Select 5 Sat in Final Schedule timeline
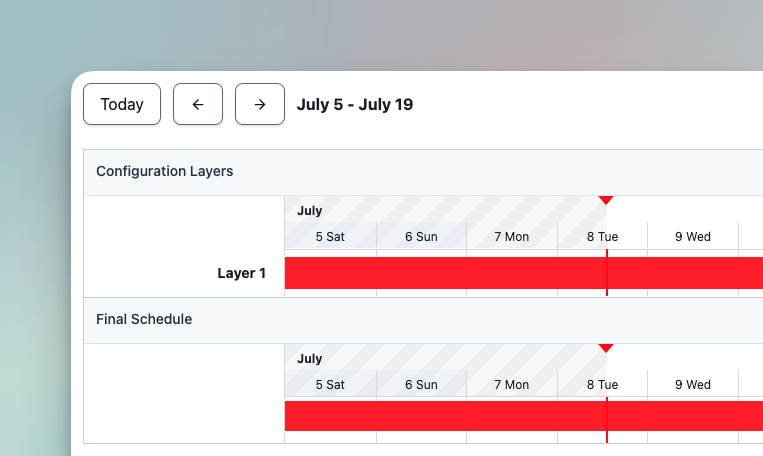This screenshot has width=763, height=456. (x=330, y=385)
